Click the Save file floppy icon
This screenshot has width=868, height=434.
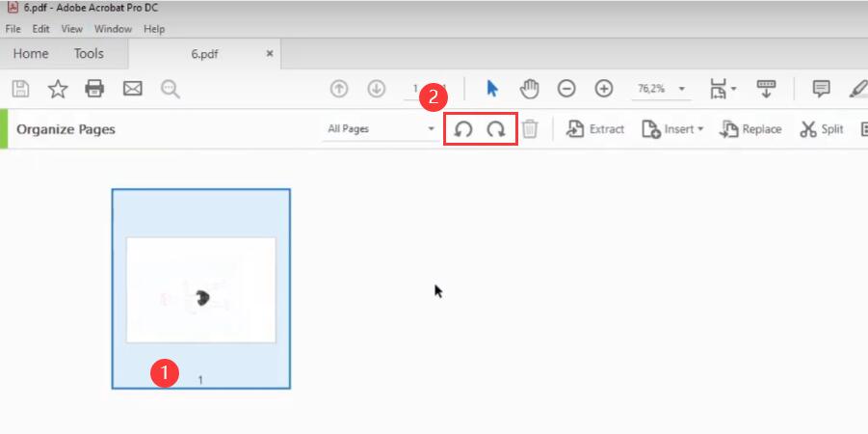point(20,89)
